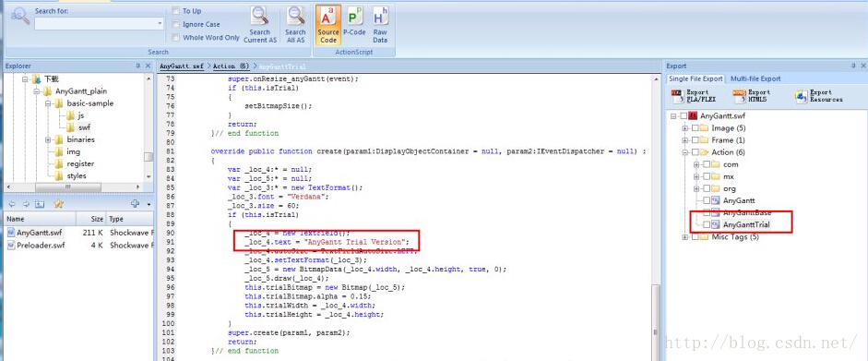Expand the Misc Tags (5) node

pos(685,237)
